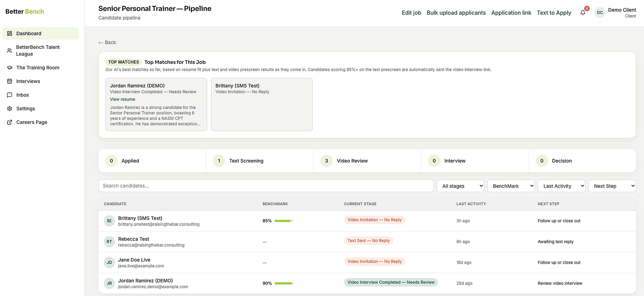Click the JR avatar for Jordan Ramirez
644x296 pixels.
pyautogui.click(x=109, y=283)
